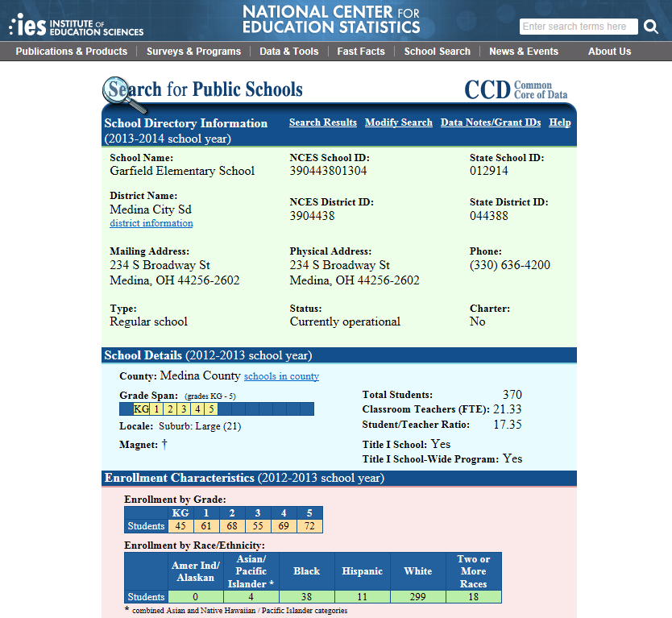The width and height of the screenshot is (672, 618).
Task: Click Amer Ind/Alaskan students cell showing 0
Action: pyautogui.click(x=196, y=597)
